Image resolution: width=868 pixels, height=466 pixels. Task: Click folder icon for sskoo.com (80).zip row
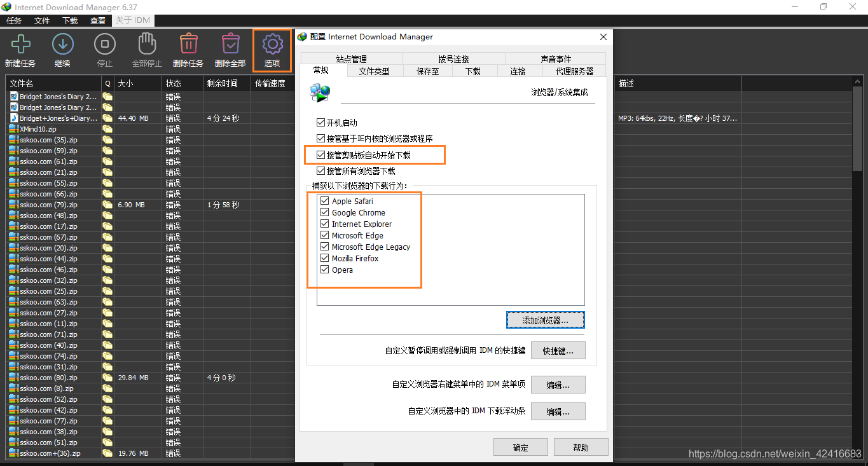click(x=107, y=378)
